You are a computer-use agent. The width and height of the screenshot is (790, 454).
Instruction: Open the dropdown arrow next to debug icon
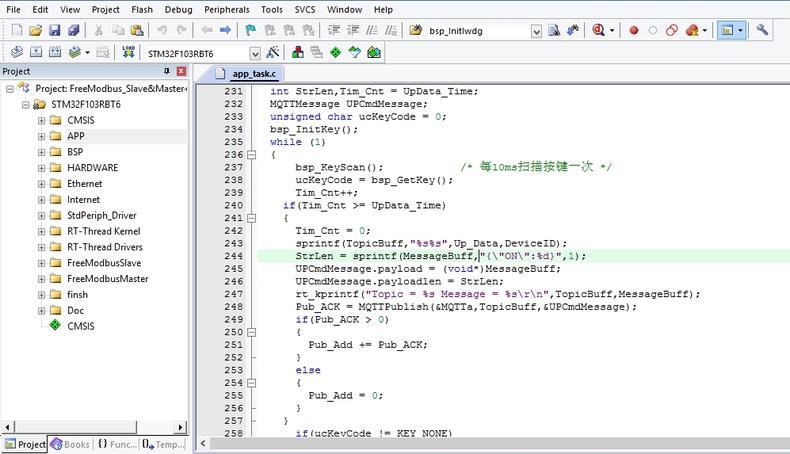[612, 30]
